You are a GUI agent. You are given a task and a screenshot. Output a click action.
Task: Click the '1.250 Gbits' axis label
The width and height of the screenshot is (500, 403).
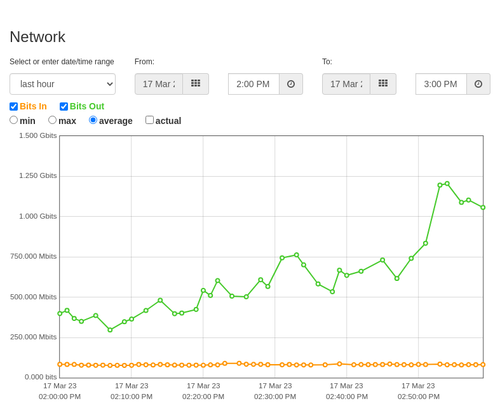(38, 176)
